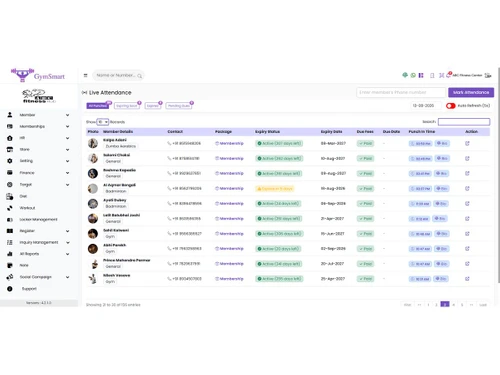Expand the HR menu chevron
The height and width of the screenshot is (375, 500).
tap(67, 138)
